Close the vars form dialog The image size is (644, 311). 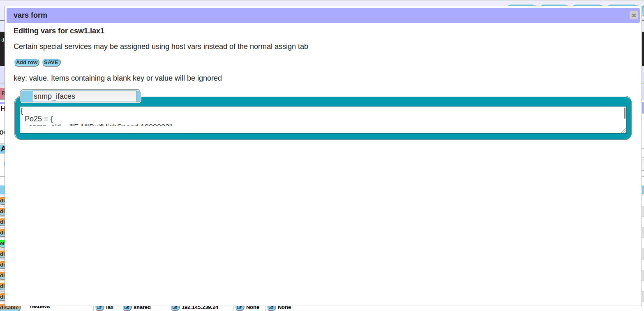coord(633,15)
